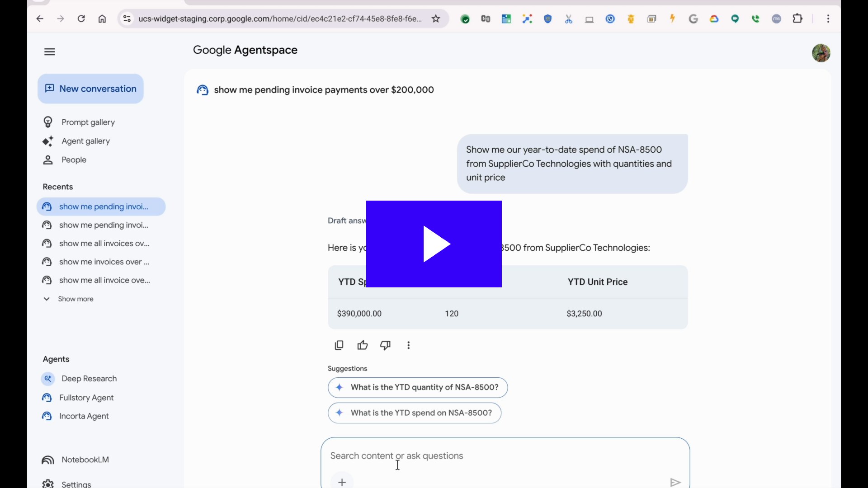868x488 pixels.
Task: Open NotebookLM
Action: [75, 460]
